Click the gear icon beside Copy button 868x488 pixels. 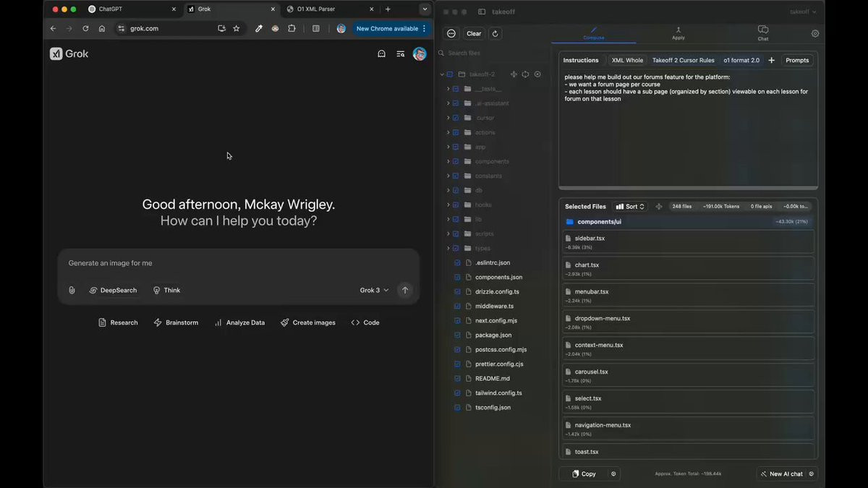[613, 474]
